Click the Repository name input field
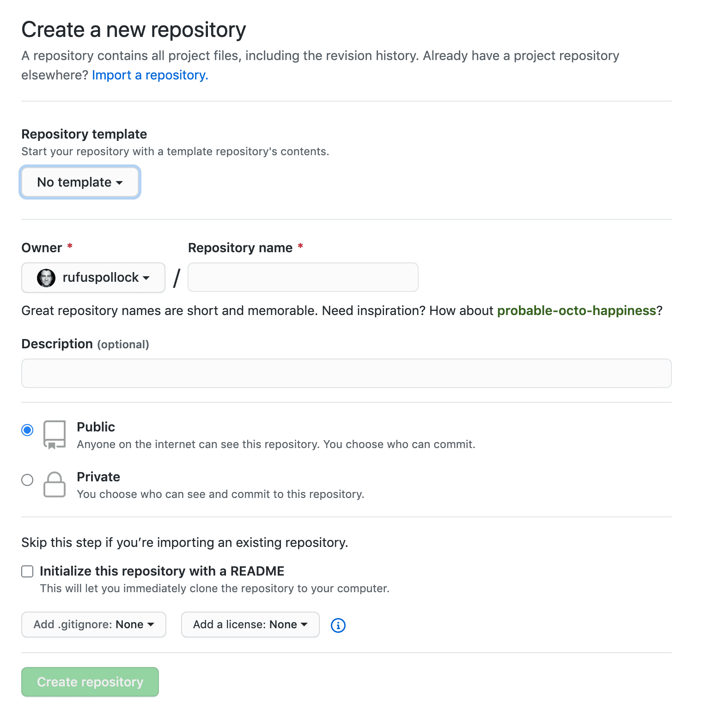The height and width of the screenshot is (728, 719). pos(303,278)
